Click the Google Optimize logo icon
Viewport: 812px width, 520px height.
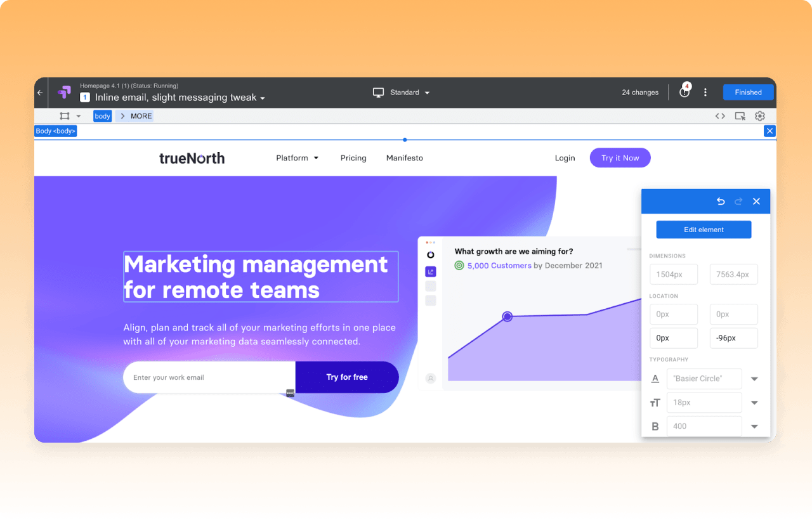point(64,93)
